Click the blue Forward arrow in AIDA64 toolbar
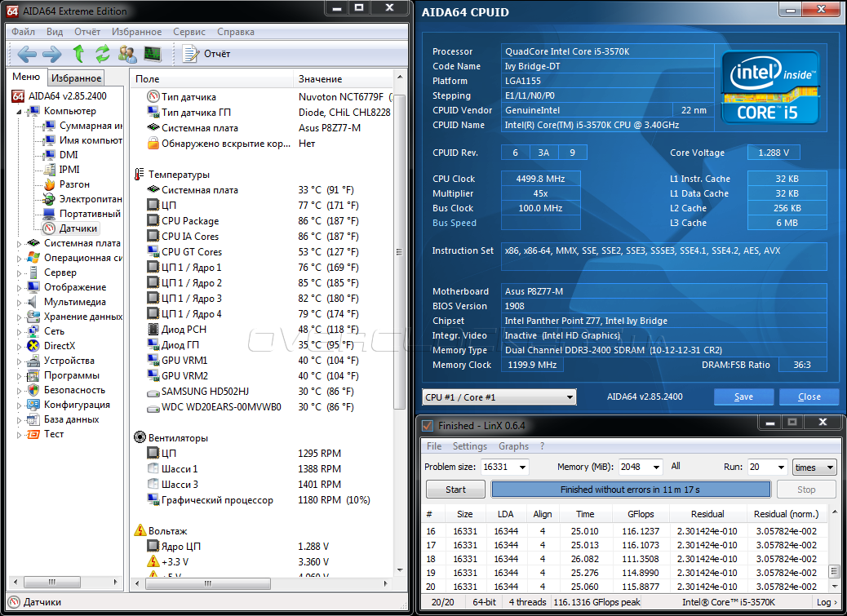The image size is (847, 616). 51,54
